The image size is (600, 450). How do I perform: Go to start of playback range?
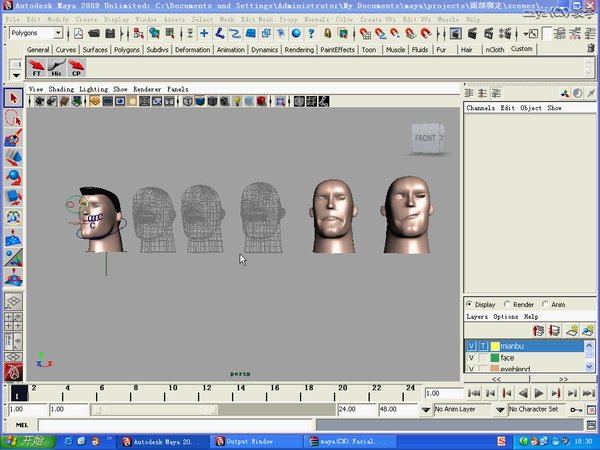pyautogui.click(x=474, y=393)
